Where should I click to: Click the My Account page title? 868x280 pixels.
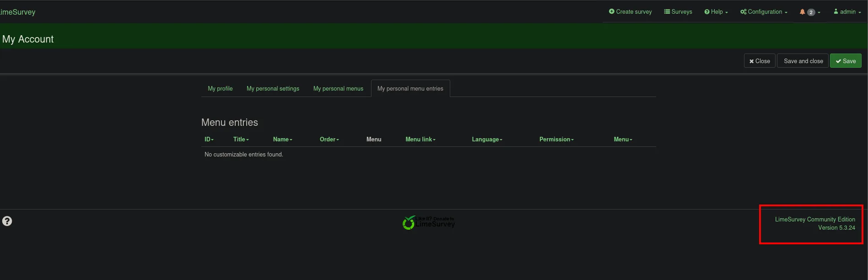click(x=28, y=39)
